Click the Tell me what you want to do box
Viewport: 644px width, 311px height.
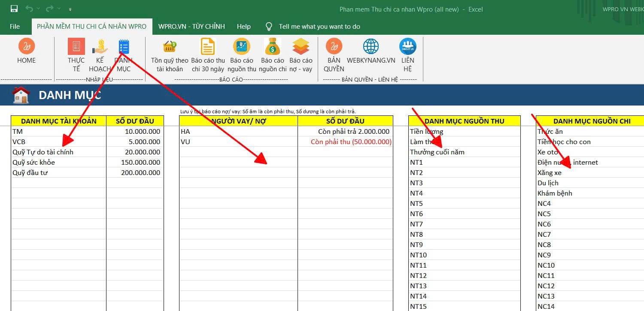coord(319,27)
